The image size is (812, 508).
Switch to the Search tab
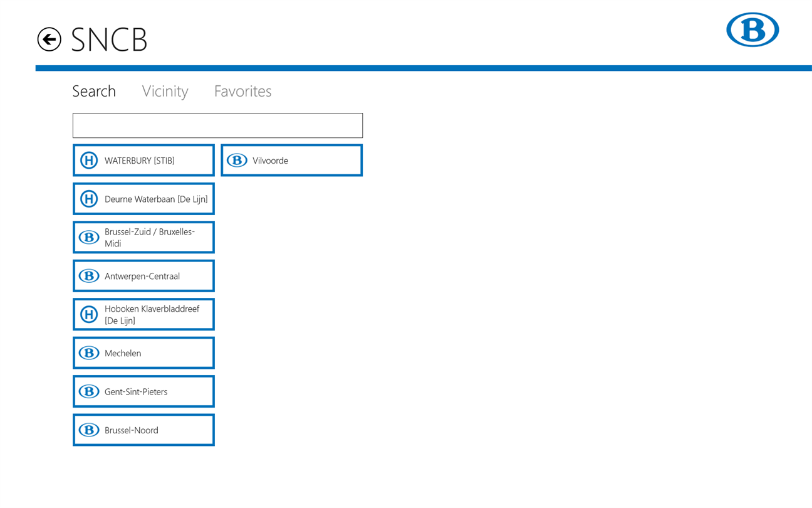(x=94, y=91)
